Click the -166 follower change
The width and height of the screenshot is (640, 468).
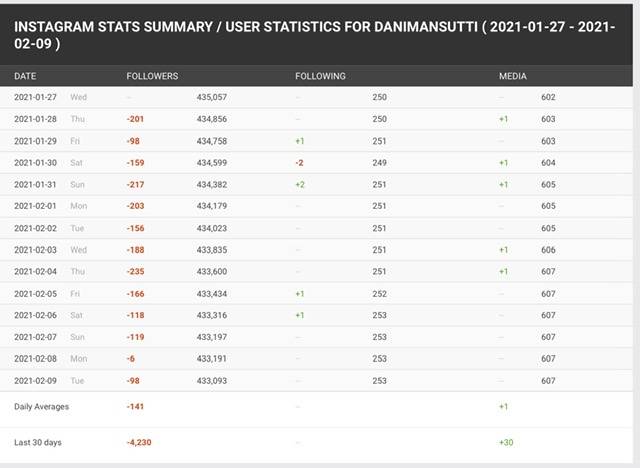pos(135,294)
